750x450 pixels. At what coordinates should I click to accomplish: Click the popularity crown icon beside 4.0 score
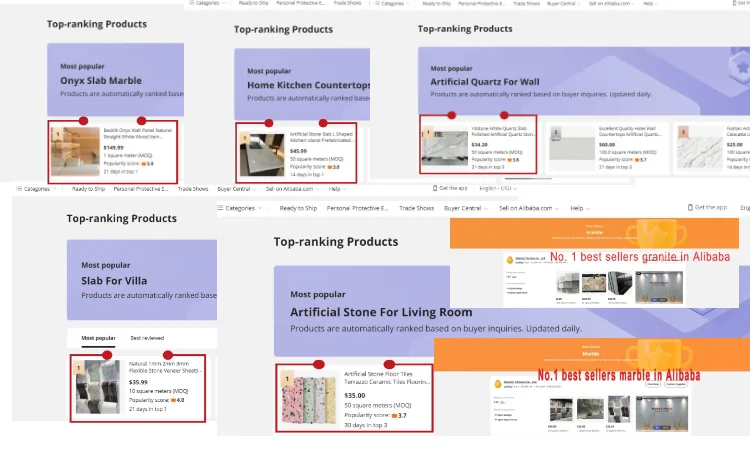pos(172,400)
